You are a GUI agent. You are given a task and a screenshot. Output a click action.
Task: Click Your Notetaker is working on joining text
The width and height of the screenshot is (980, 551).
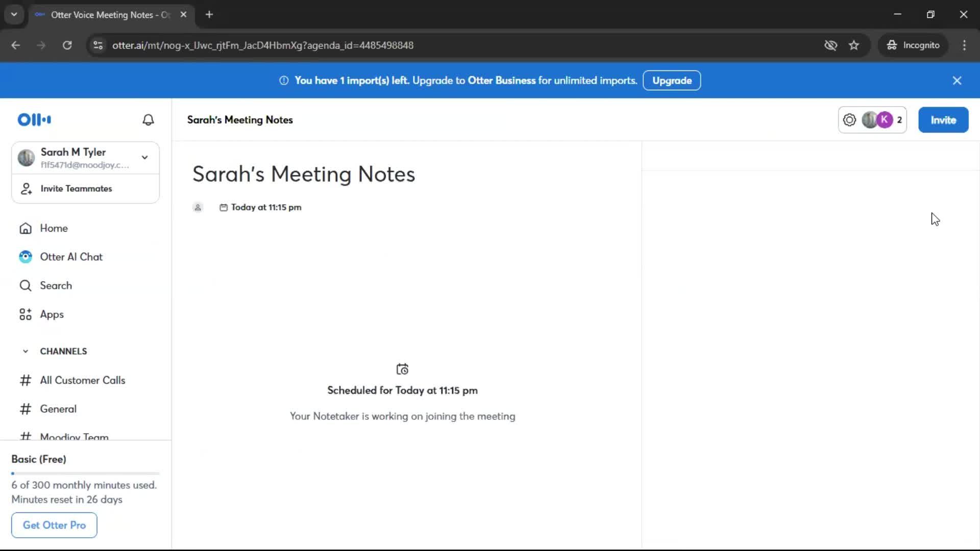402,416
